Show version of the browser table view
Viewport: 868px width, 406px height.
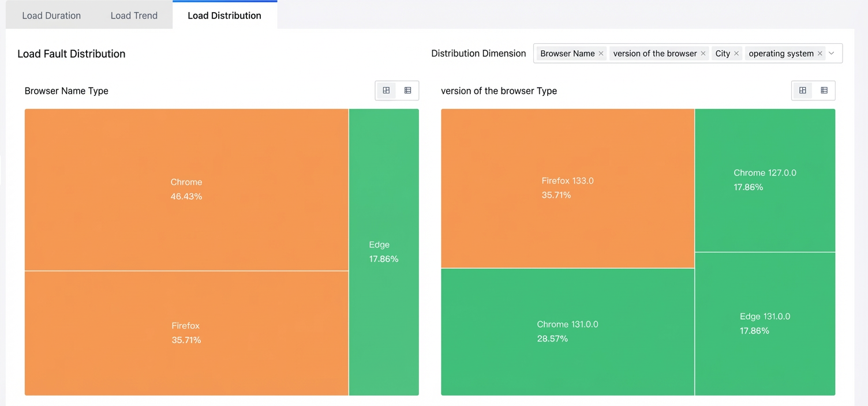point(824,91)
